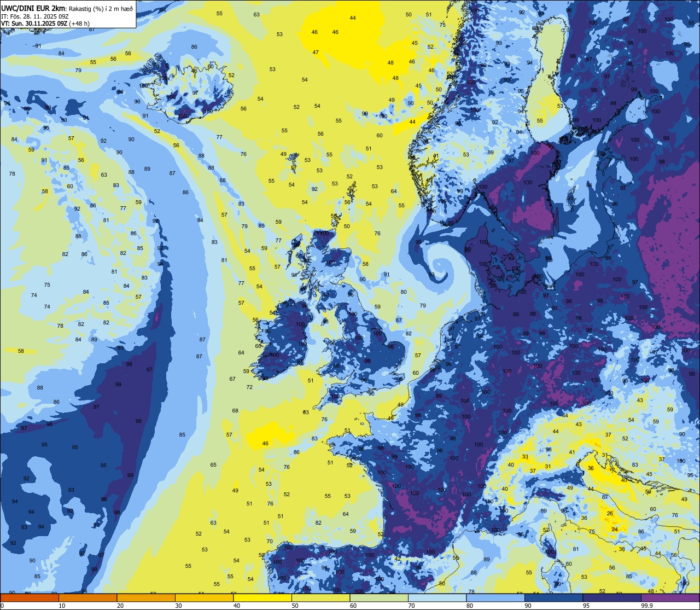Click the humidity value '24' over Italy
This screenshot has height=610, width=700.
615,530
